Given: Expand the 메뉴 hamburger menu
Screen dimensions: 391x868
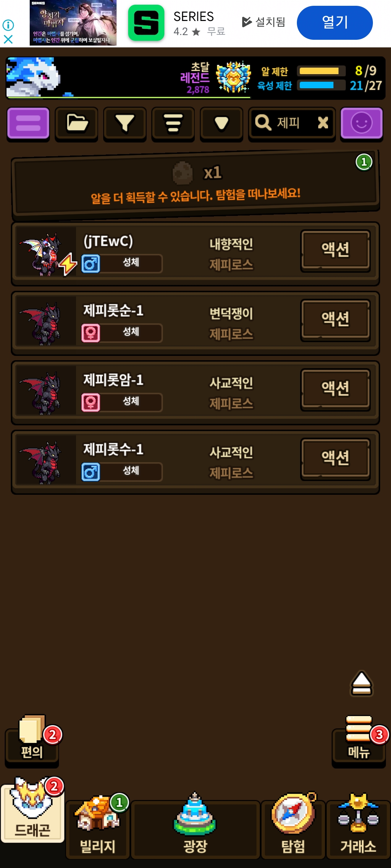Looking at the screenshot, I should click(359, 739).
